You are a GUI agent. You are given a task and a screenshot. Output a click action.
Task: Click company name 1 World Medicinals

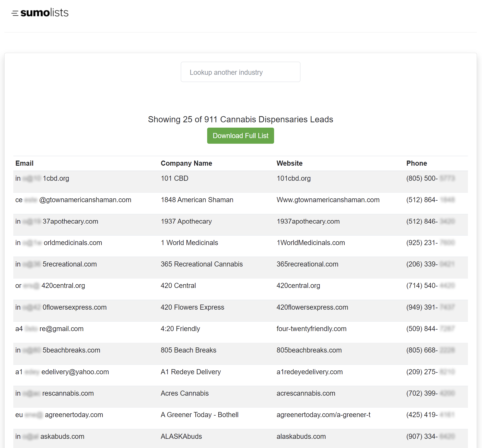[x=189, y=243]
